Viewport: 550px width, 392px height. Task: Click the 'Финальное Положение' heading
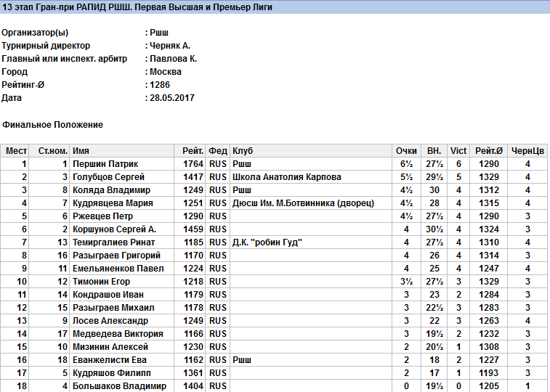[52, 125]
